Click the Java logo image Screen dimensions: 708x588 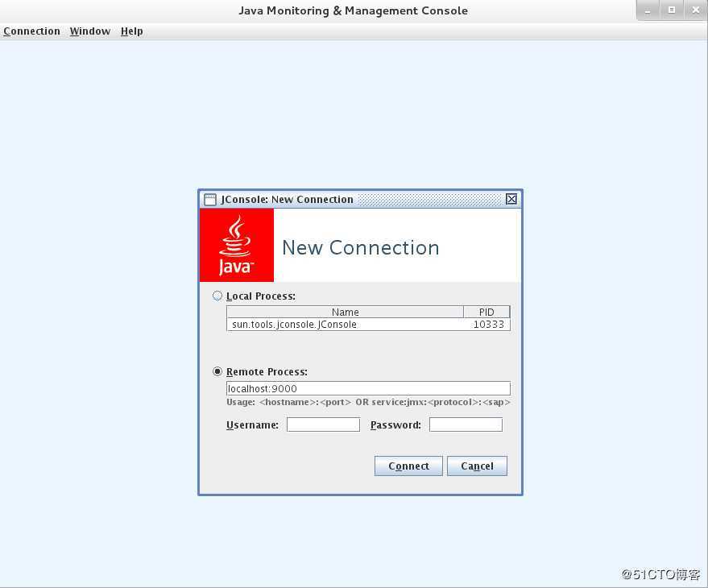[237, 245]
